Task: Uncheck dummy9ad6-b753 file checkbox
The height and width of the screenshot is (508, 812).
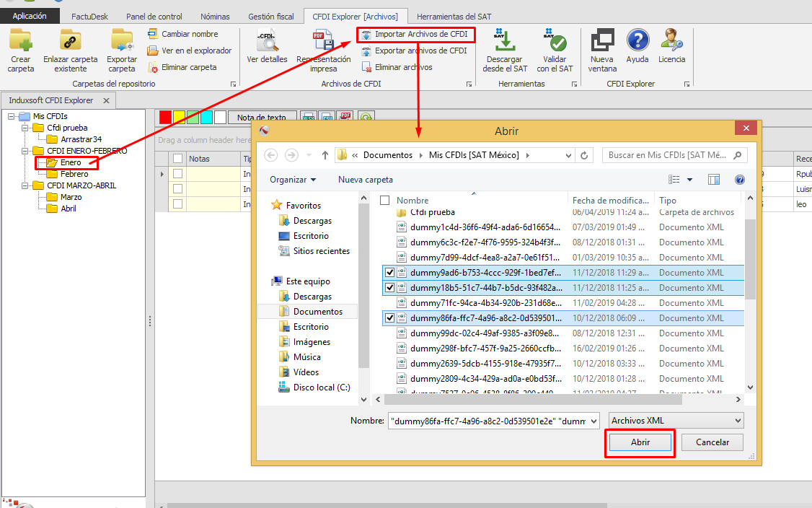Action: 389,272
